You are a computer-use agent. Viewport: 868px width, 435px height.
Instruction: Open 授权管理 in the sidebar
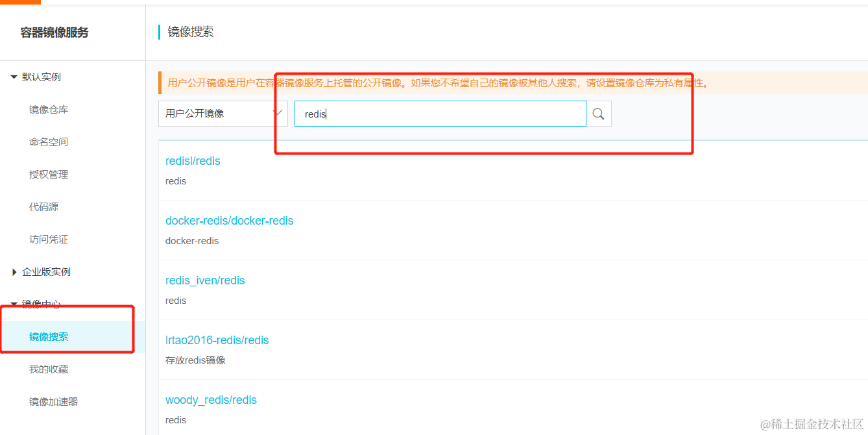[49, 175]
